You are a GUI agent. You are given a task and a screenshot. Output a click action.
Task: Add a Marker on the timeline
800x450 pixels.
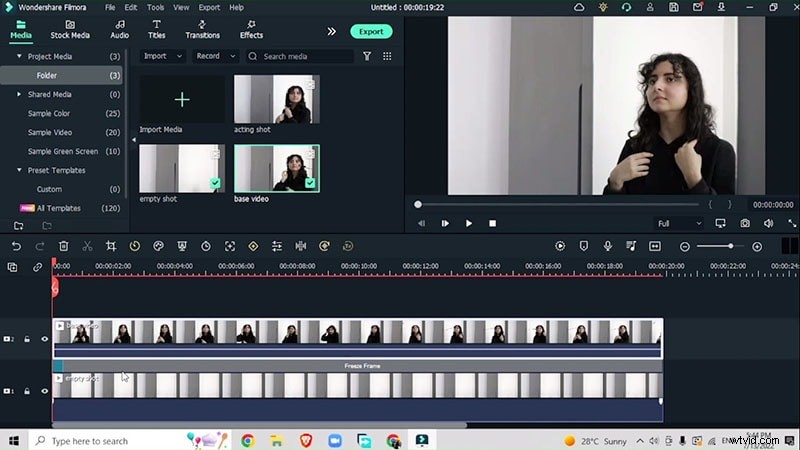point(584,246)
